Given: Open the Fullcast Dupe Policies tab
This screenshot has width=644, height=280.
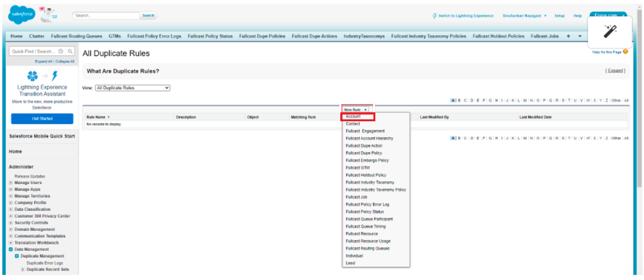Looking at the screenshot, I should pos(262,36).
